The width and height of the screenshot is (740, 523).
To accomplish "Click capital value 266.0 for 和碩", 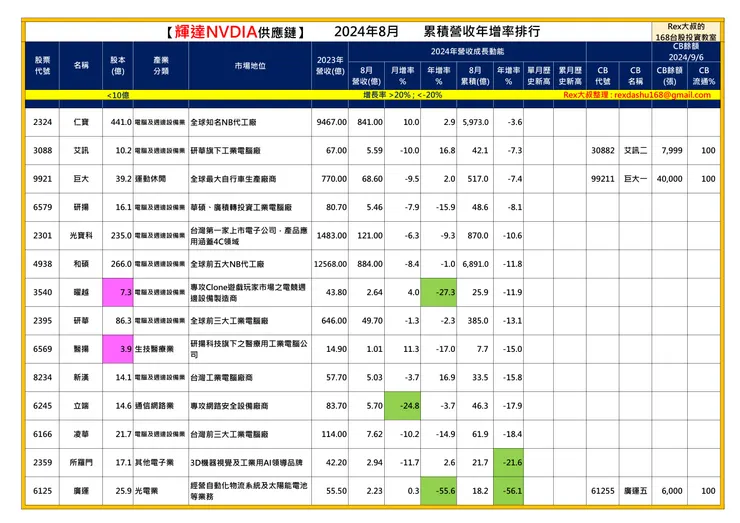I will coord(121,264).
